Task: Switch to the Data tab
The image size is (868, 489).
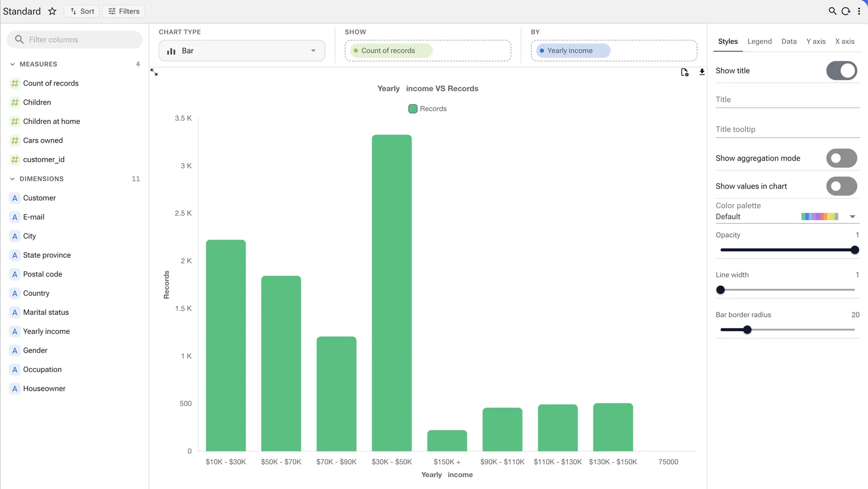Action: [789, 41]
